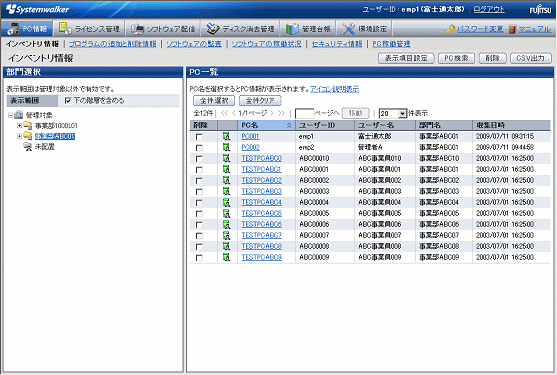Open the TESTPCABC6 link

[x=261, y=224]
